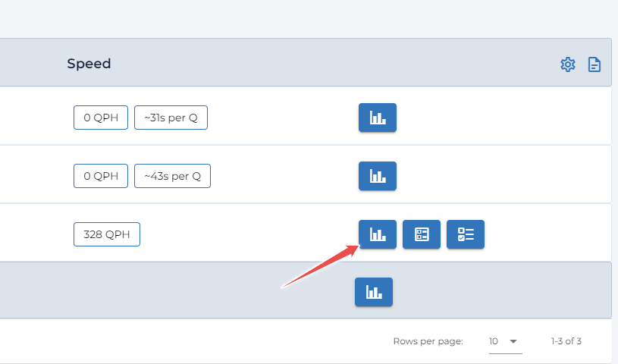The width and height of the screenshot is (618, 364).
Task: Open bar chart in table footer row
Action: (373, 292)
